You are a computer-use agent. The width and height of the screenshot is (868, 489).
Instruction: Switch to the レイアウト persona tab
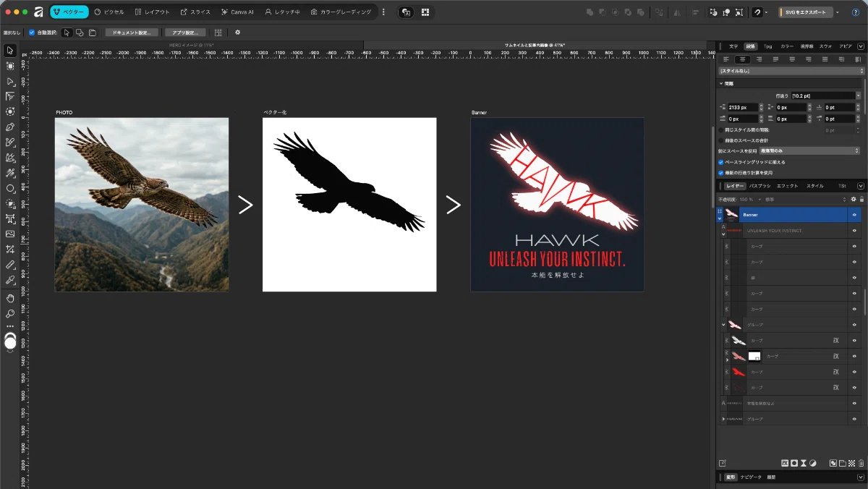153,12
